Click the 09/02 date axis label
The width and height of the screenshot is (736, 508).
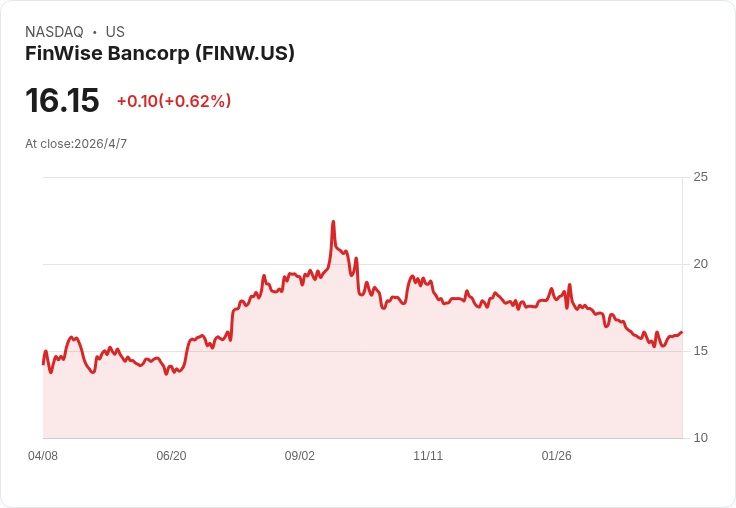[299, 455]
